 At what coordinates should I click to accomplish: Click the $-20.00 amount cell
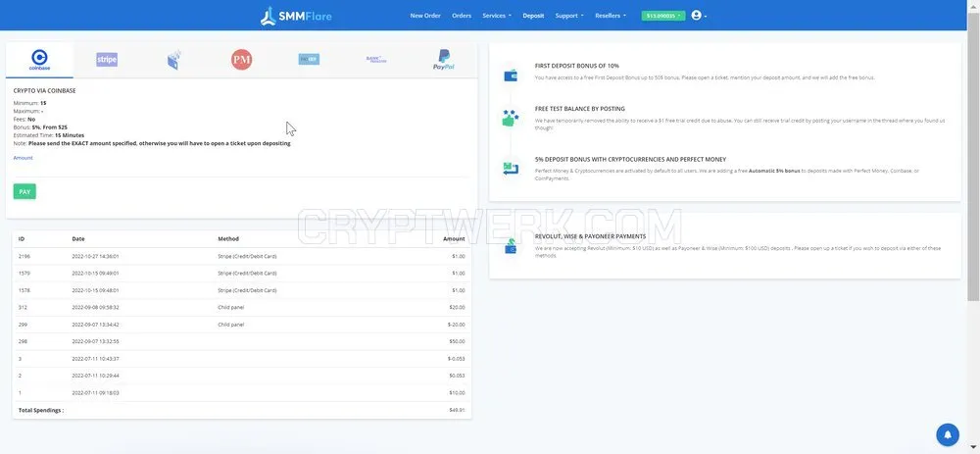[457, 325]
